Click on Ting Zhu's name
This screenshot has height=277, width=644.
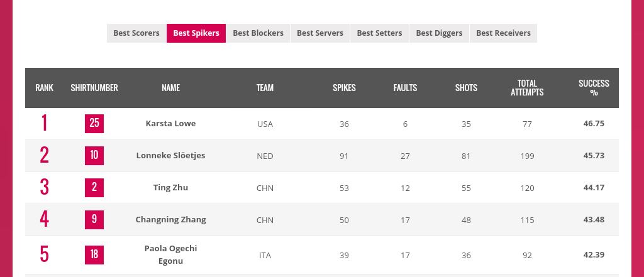(170, 188)
